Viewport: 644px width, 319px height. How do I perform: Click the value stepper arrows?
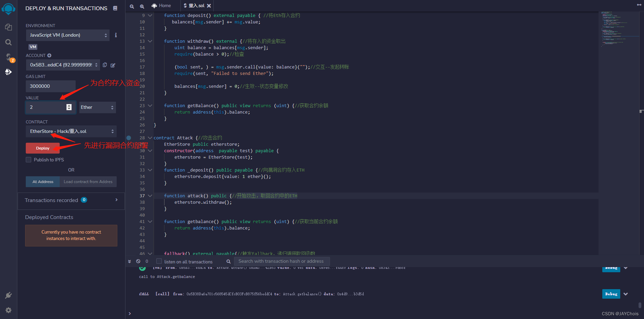pyautogui.click(x=69, y=107)
